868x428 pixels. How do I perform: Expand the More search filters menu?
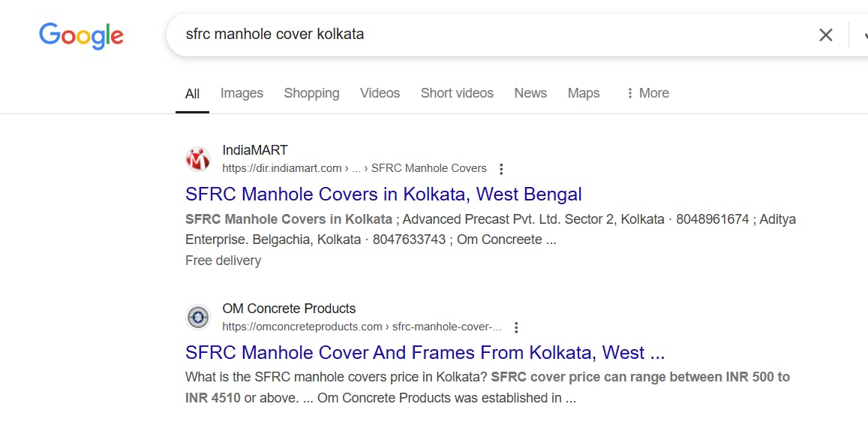(x=647, y=93)
